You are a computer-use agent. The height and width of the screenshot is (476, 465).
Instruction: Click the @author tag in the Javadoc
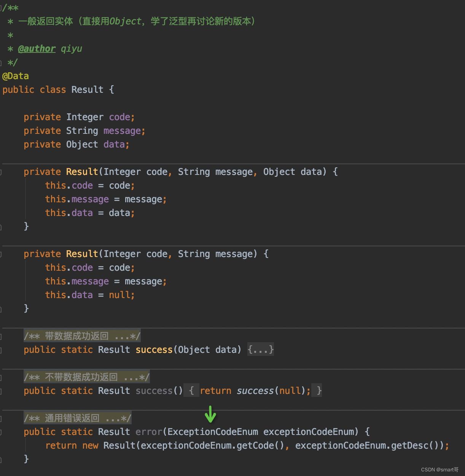tap(37, 49)
